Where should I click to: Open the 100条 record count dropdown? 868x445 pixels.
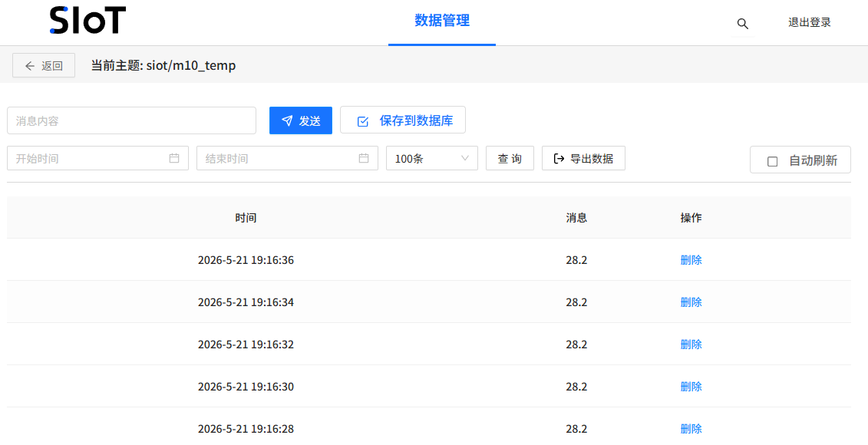click(x=432, y=158)
